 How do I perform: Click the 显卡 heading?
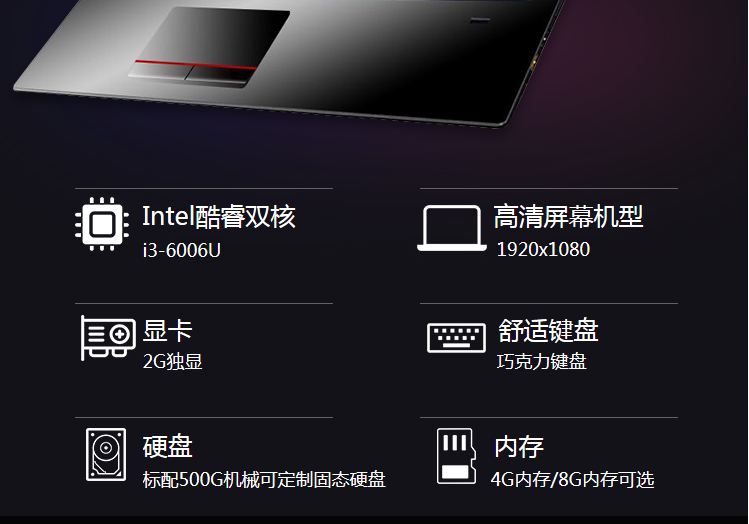click(x=168, y=331)
